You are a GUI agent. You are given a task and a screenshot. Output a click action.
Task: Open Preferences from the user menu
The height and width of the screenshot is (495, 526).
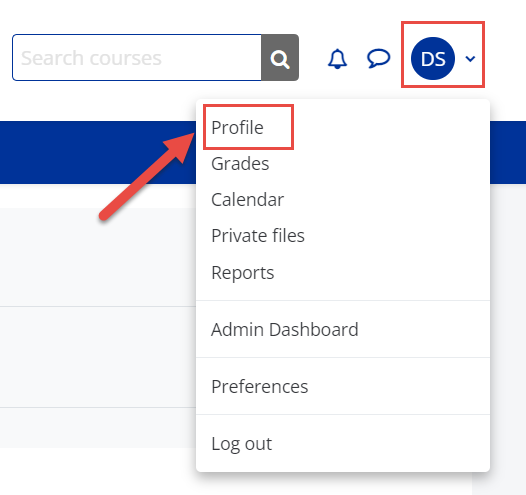click(x=260, y=386)
